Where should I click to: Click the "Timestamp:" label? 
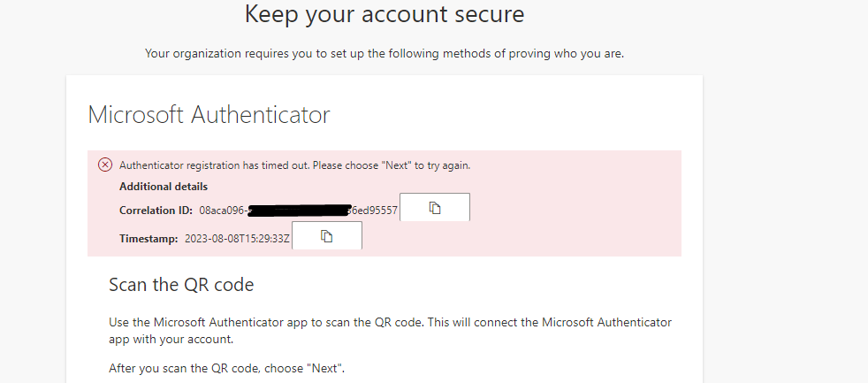click(148, 239)
